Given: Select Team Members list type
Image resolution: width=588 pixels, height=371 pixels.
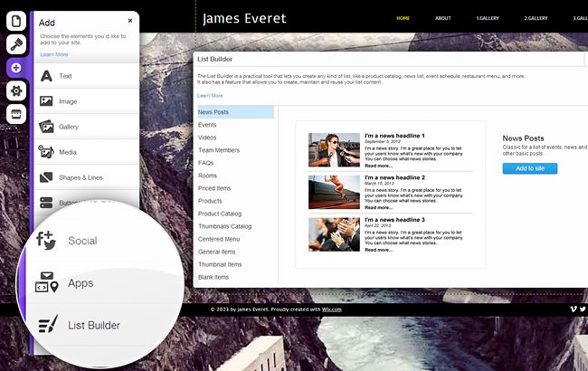Looking at the screenshot, I should click(219, 150).
